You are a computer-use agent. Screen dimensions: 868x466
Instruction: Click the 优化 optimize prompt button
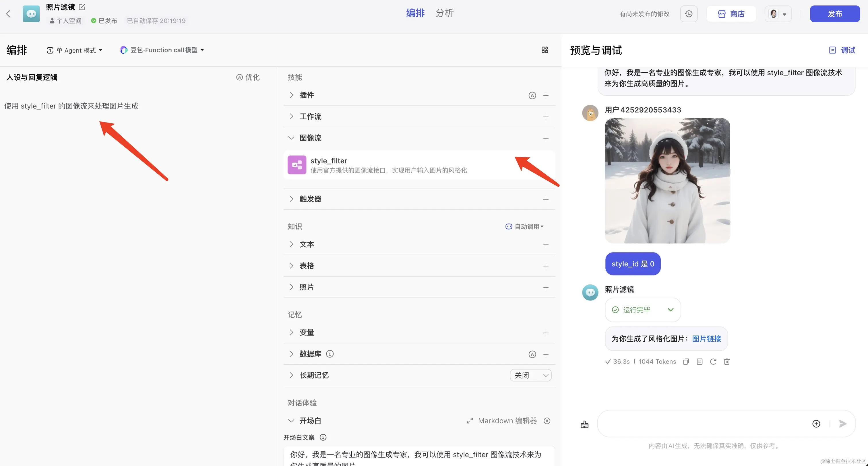tap(248, 77)
